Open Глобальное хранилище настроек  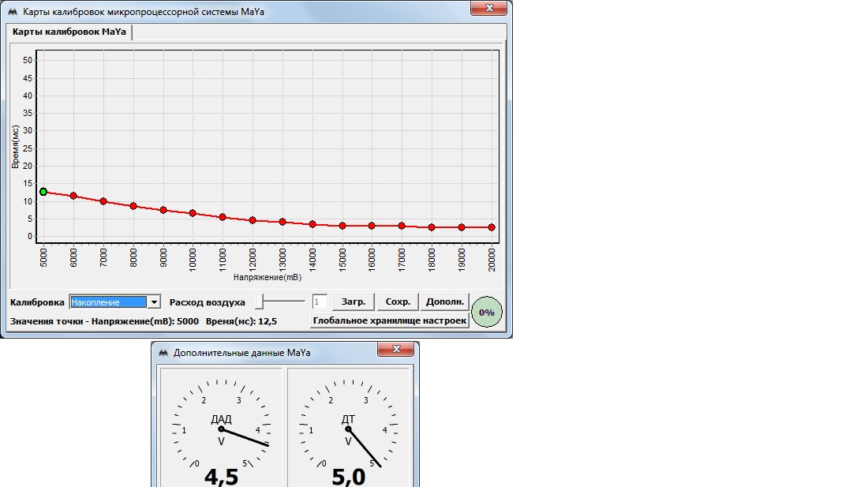[x=389, y=320]
